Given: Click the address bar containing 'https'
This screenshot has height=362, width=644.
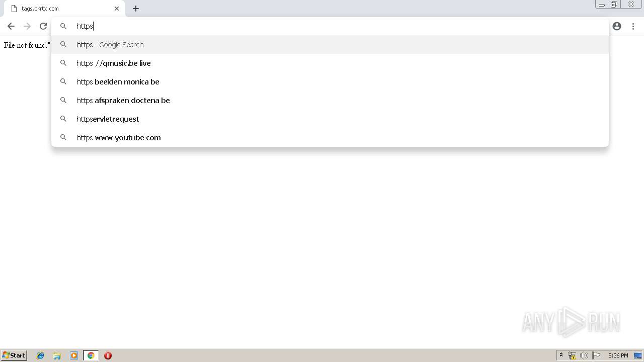Looking at the screenshot, I should coord(330,26).
